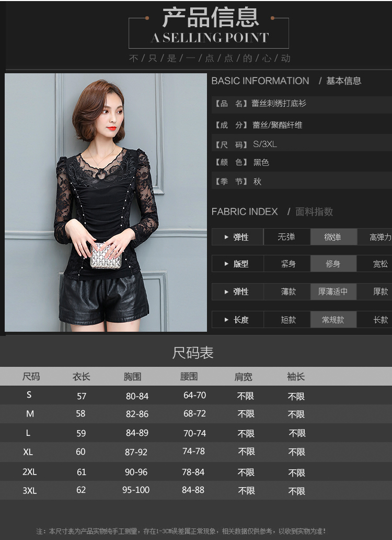This screenshot has height=540, width=392.
Task: Select the 微弹 elasticity option
Action: [333, 237]
